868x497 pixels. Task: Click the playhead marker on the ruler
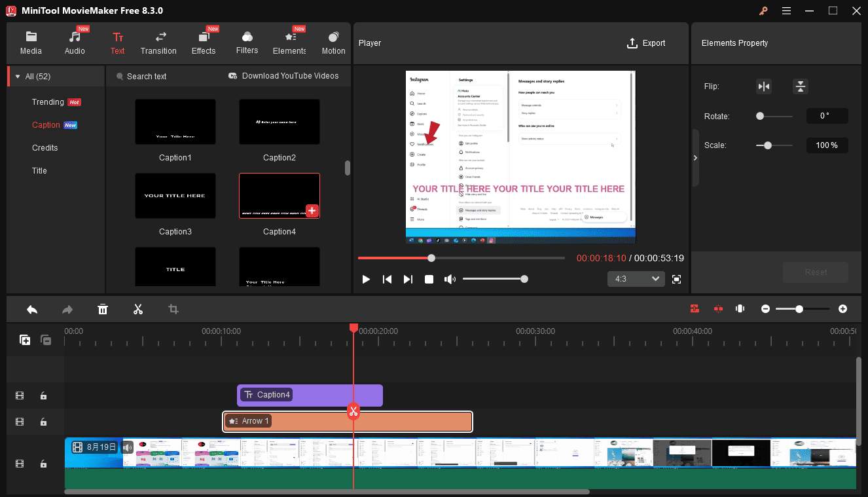pos(353,327)
